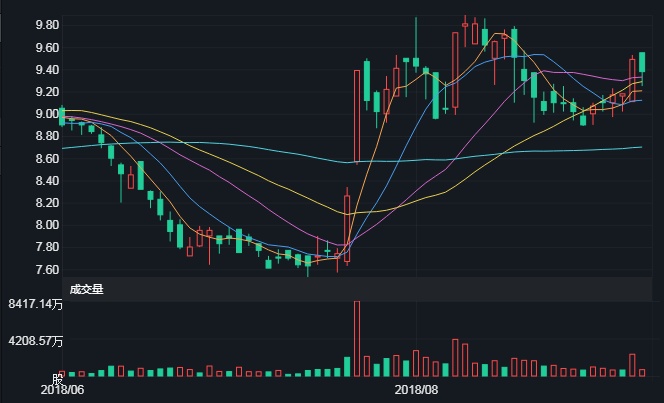Click the small 股 icon at the axis corner
Viewport: 664px width, 403px height.
tap(57, 378)
